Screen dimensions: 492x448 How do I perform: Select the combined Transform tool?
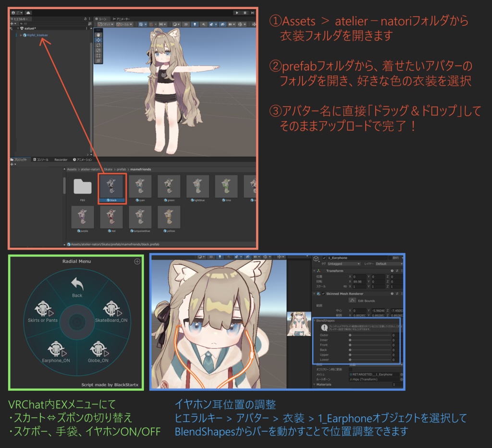click(98, 61)
